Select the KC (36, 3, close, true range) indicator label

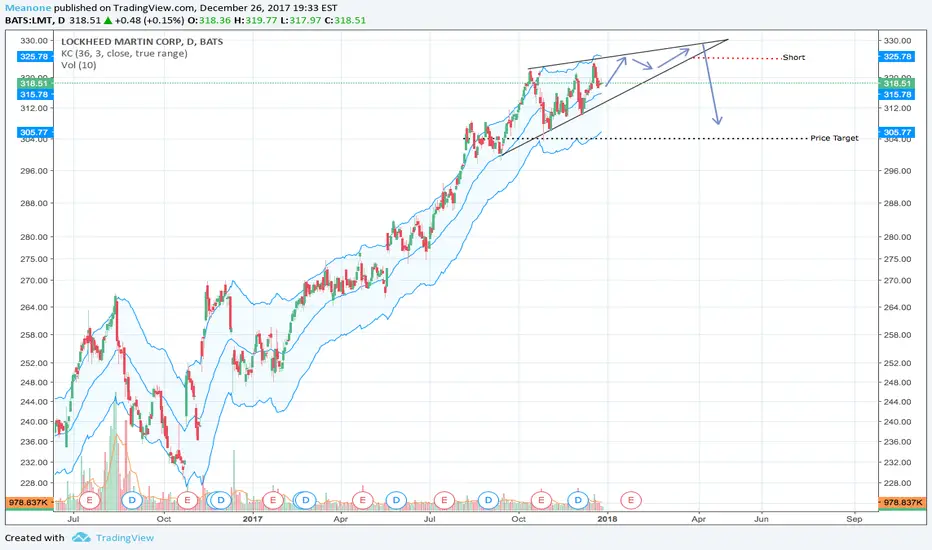tap(124, 54)
